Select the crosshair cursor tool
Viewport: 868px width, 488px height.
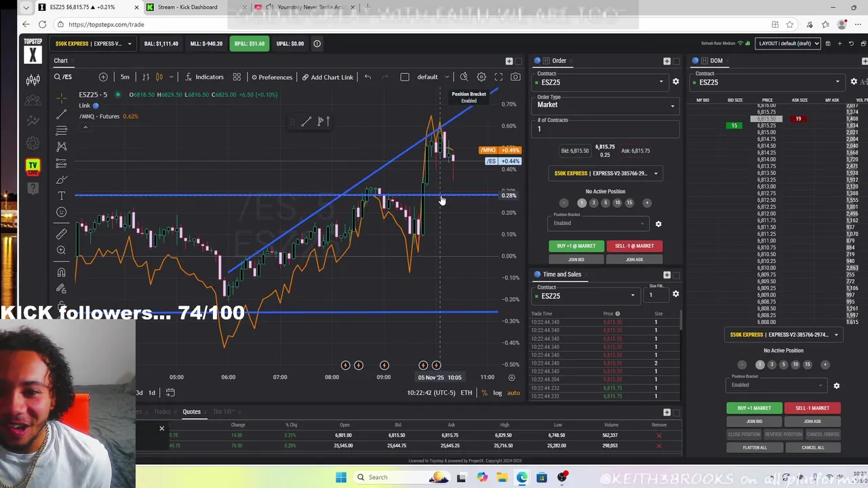pos(62,98)
